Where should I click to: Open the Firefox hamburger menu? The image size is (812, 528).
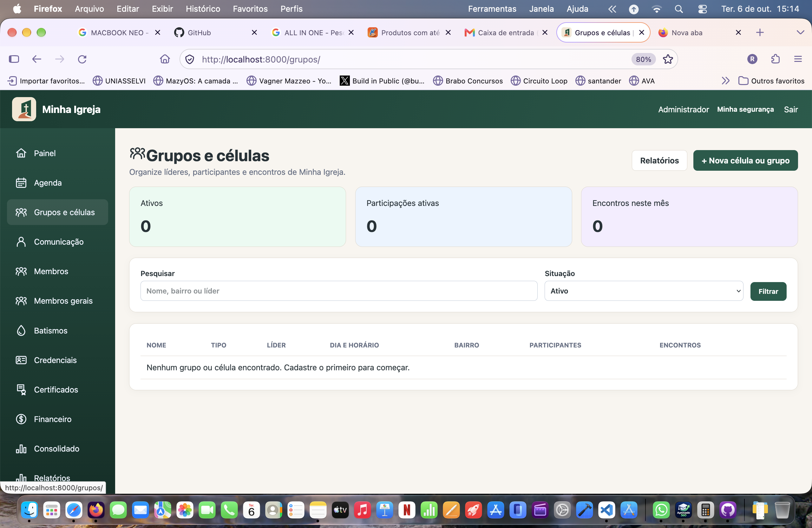pyautogui.click(x=798, y=59)
